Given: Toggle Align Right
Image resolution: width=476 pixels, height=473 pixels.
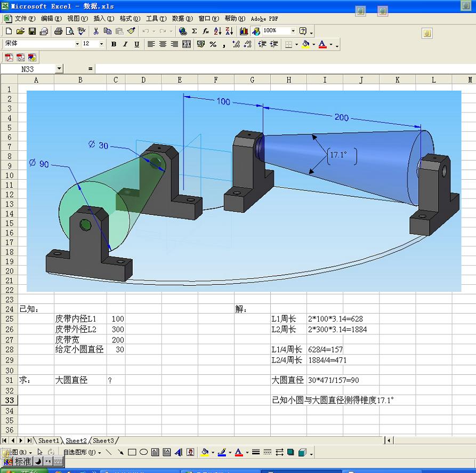Looking at the screenshot, I should tap(174, 44).
